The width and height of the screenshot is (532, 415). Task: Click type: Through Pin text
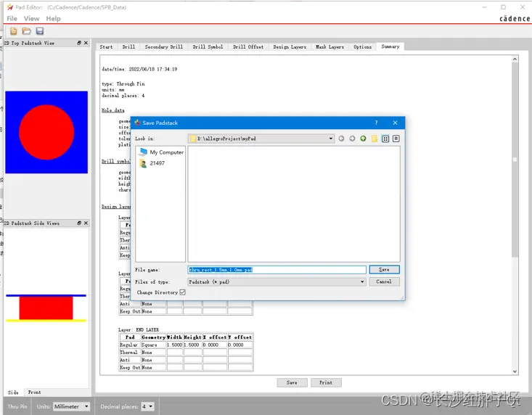click(123, 83)
